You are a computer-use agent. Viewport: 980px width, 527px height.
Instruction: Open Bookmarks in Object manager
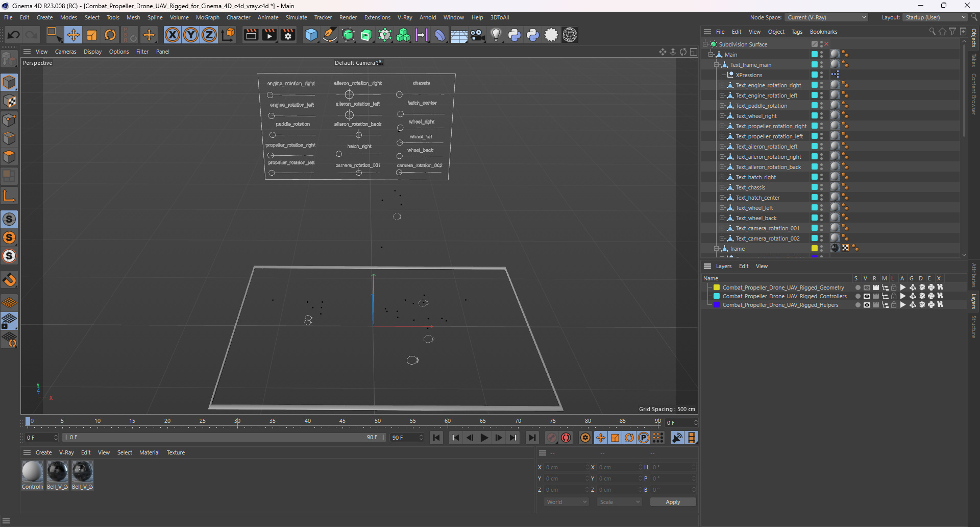(823, 32)
